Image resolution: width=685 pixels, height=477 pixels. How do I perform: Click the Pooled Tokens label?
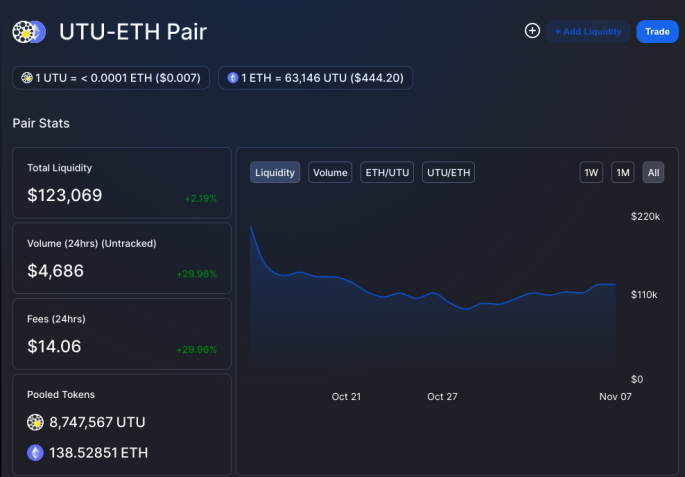pos(61,394)
